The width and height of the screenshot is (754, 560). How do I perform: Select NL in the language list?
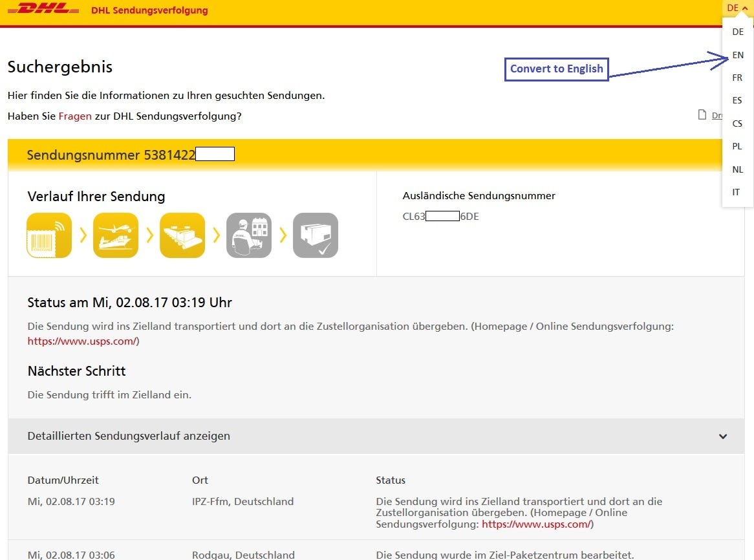pos(737,169)
